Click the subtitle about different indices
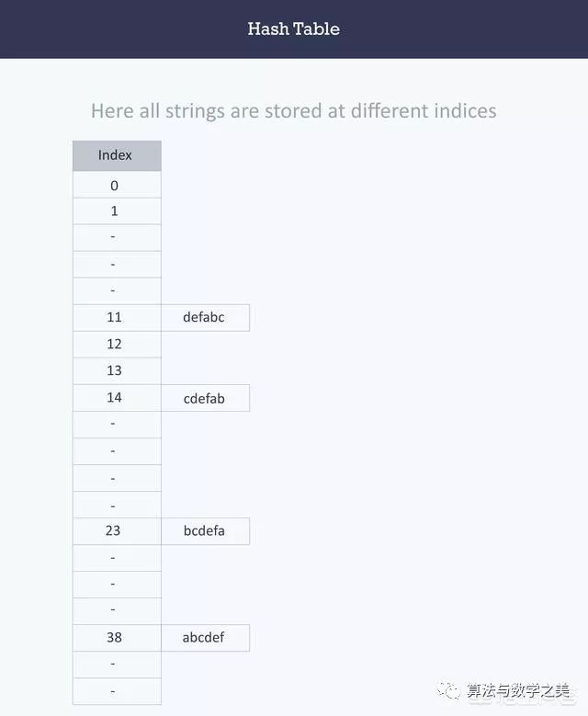The width and height of the screenshot is (588, 716). click(x=293, y=111)
